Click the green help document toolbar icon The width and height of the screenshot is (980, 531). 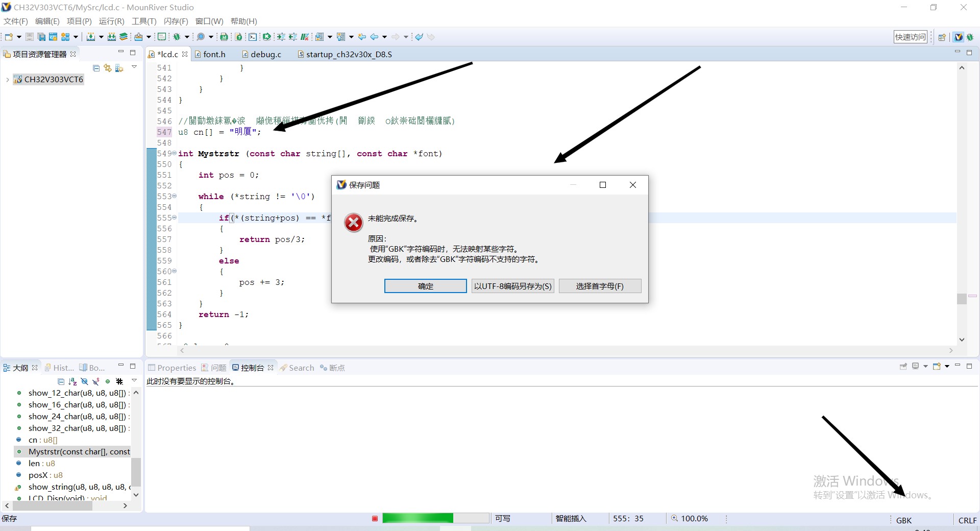[238, 37]
